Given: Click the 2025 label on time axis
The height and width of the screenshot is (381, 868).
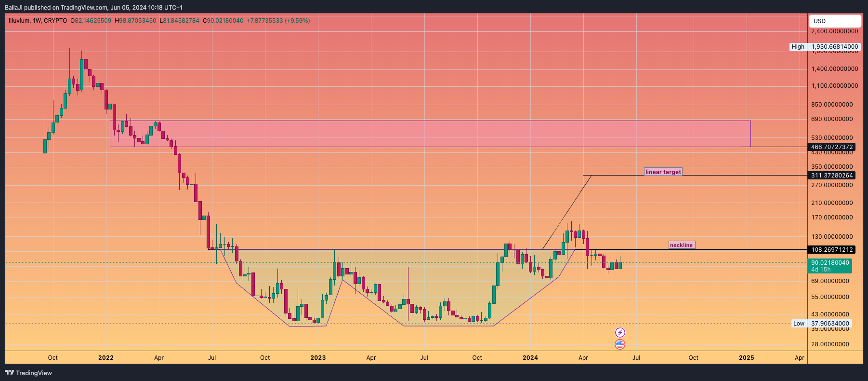Looking at the screenshot, I should (747, 358).
